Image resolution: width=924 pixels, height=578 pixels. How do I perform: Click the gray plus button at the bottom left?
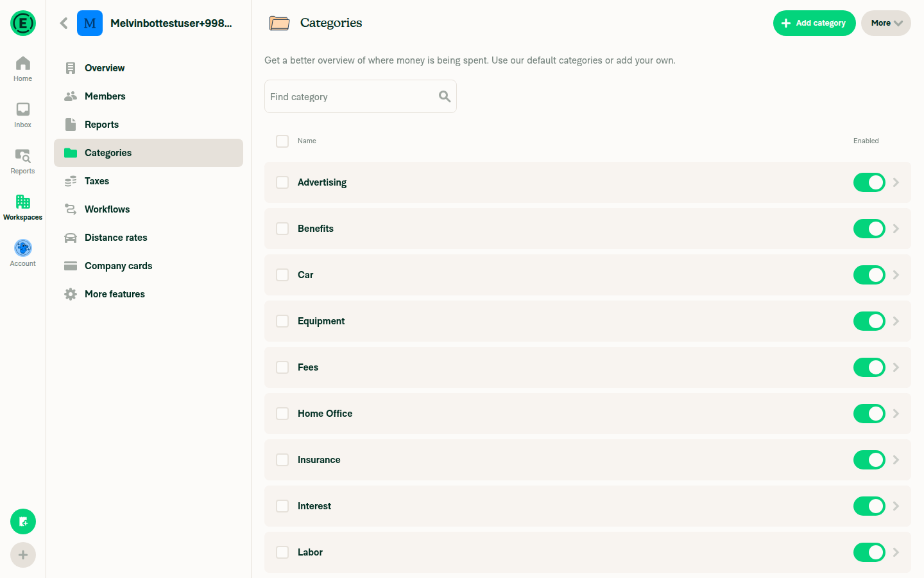click(x=22, y=554)
